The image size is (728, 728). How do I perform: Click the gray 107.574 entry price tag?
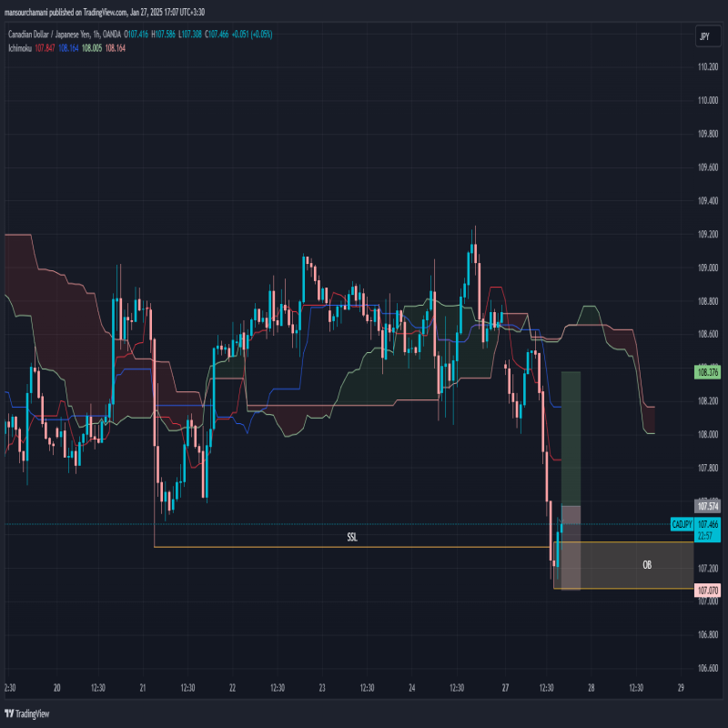click(706, 506)
